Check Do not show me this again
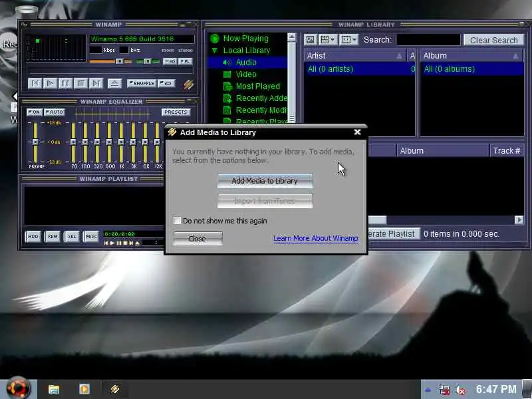The image size is (532, 399). coord(177,221)
